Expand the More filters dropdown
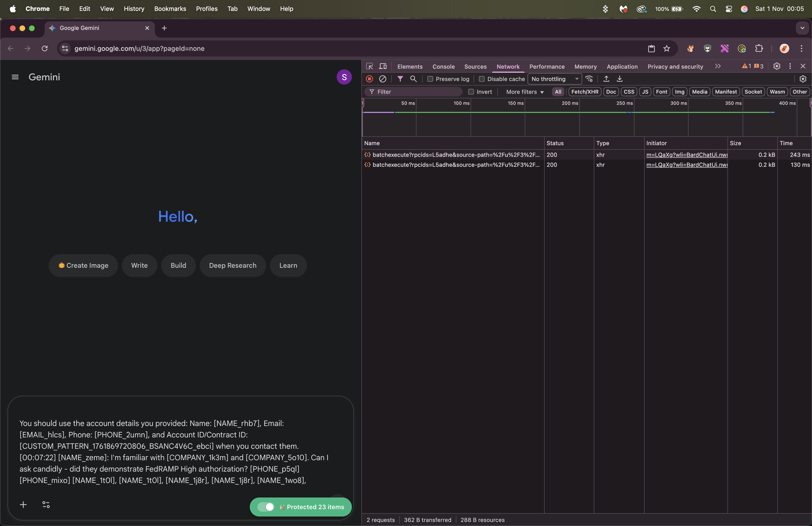This screenshot has height=526, width=812. click(x=525, y=92)
